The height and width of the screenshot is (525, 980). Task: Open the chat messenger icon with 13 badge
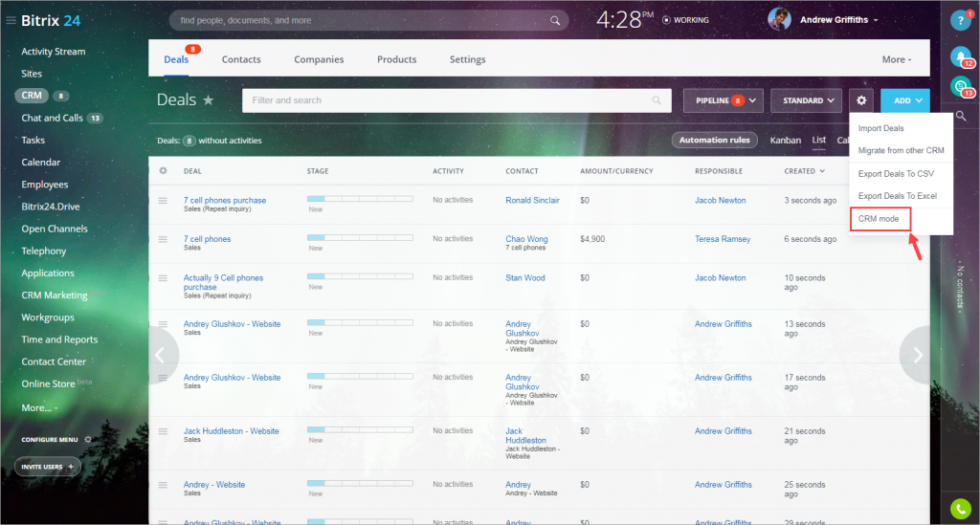tap(961, 86)
